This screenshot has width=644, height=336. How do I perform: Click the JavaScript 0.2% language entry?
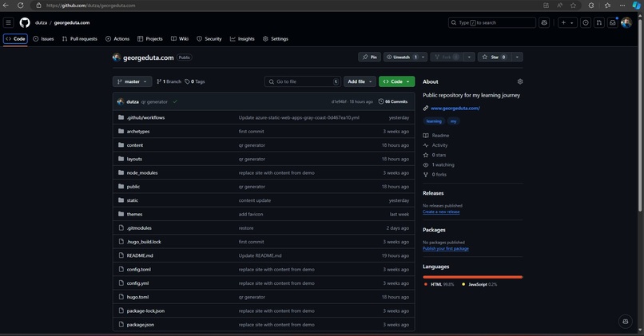(479, 284)
